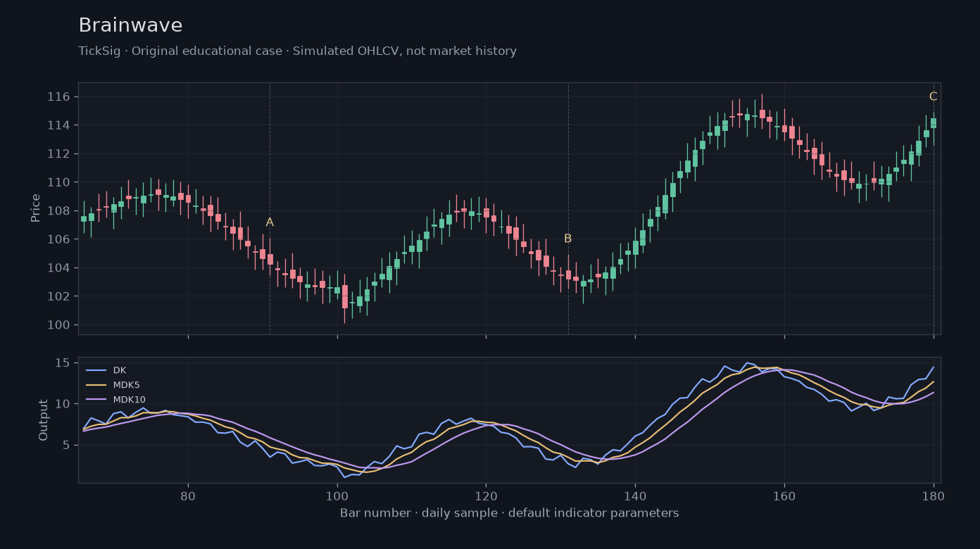Select marker B on the price chart

pos(568,239)
